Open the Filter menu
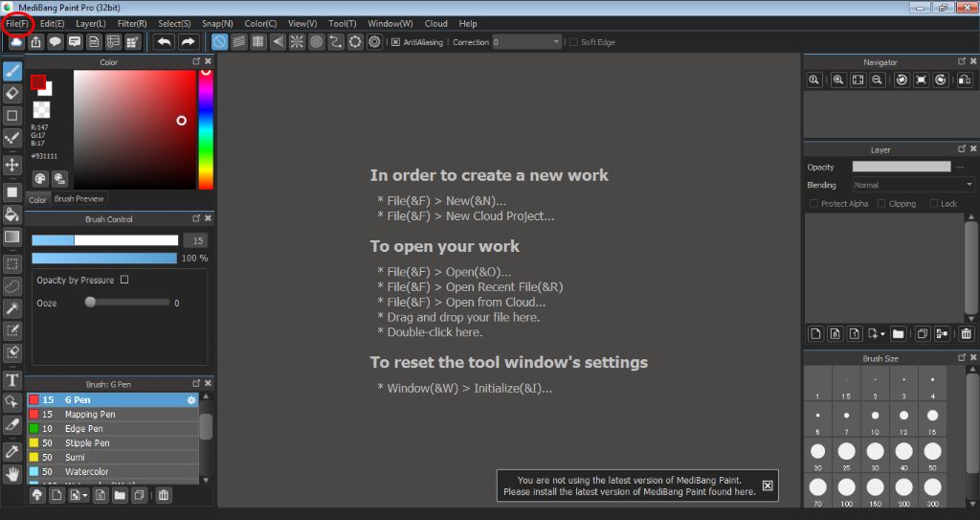This screenshot has height=520, width=980. pos(132,23)
